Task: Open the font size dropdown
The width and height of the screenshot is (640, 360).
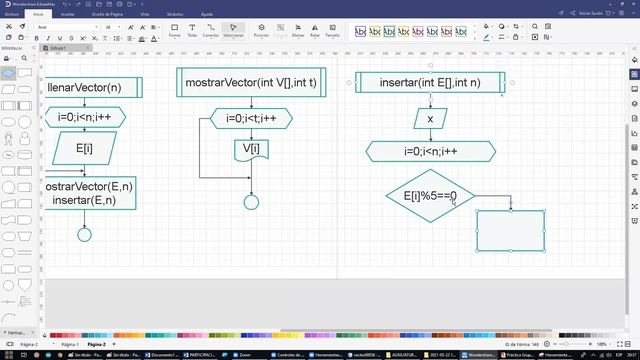Action: (119, 27)
